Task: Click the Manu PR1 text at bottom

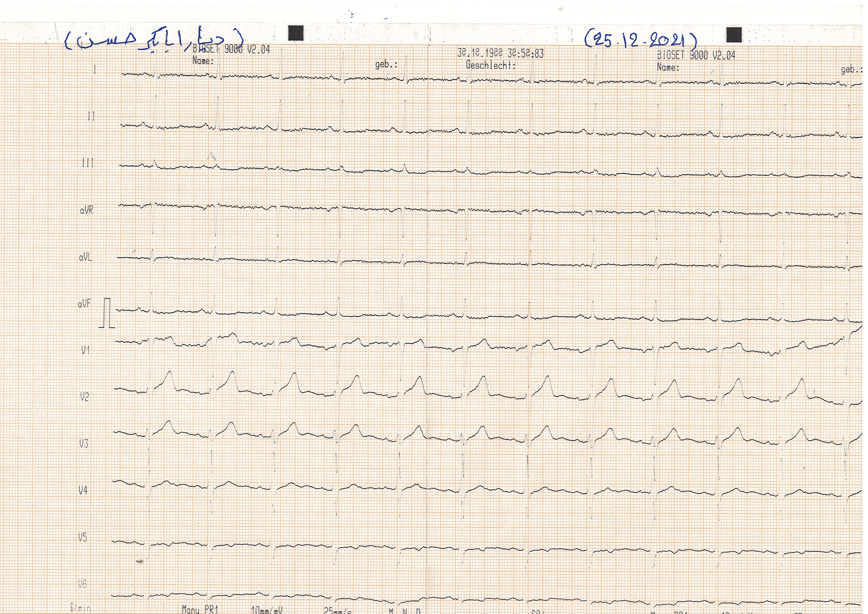Action: tap(200, 610)
